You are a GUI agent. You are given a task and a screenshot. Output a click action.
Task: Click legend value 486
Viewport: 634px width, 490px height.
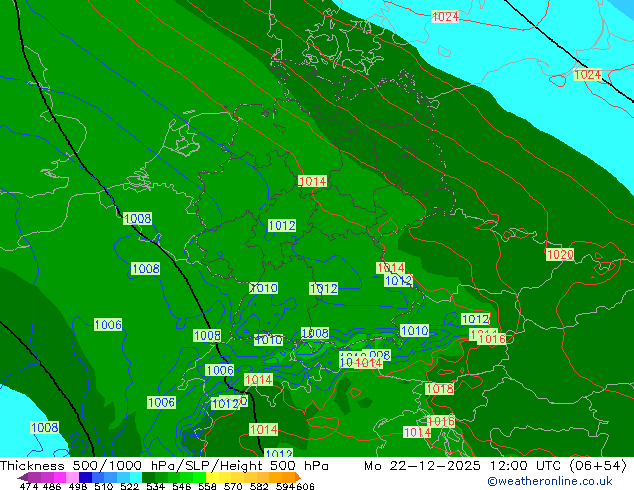(52, 486)
